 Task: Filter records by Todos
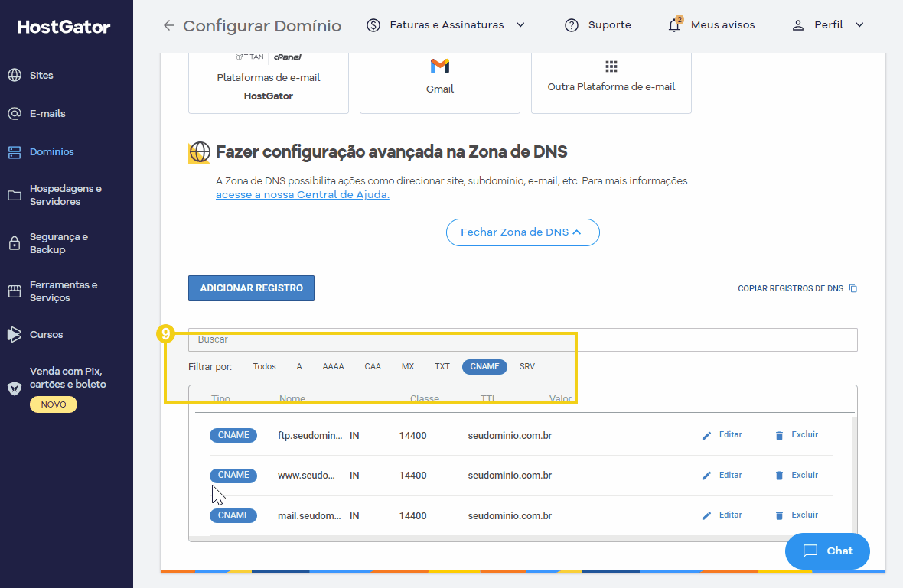(264, 366)
